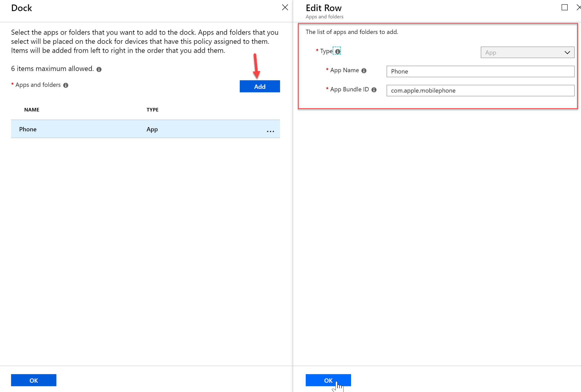
Task: Click the App Name info icon
Action: (x=364, y=71)
